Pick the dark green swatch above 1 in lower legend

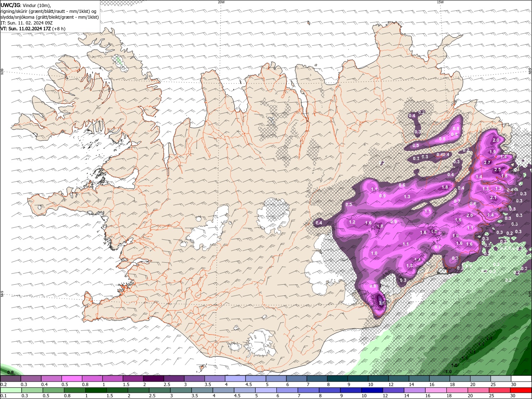pyautogui.click(x=96, y=390)
